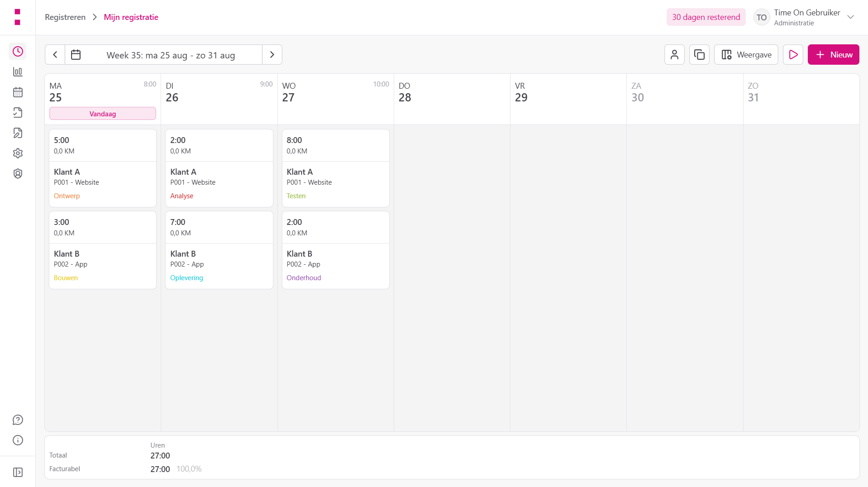Open the admin shield user icon in sidebar
This screenshot has height=487, width=868.
pos(18,174)
